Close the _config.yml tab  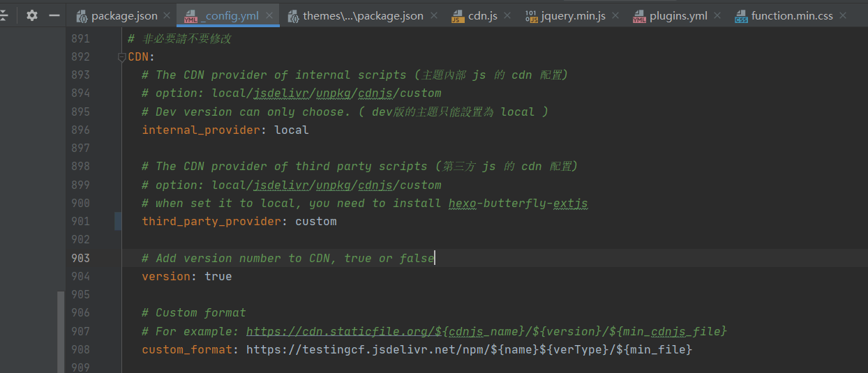(x=270, y=16)
